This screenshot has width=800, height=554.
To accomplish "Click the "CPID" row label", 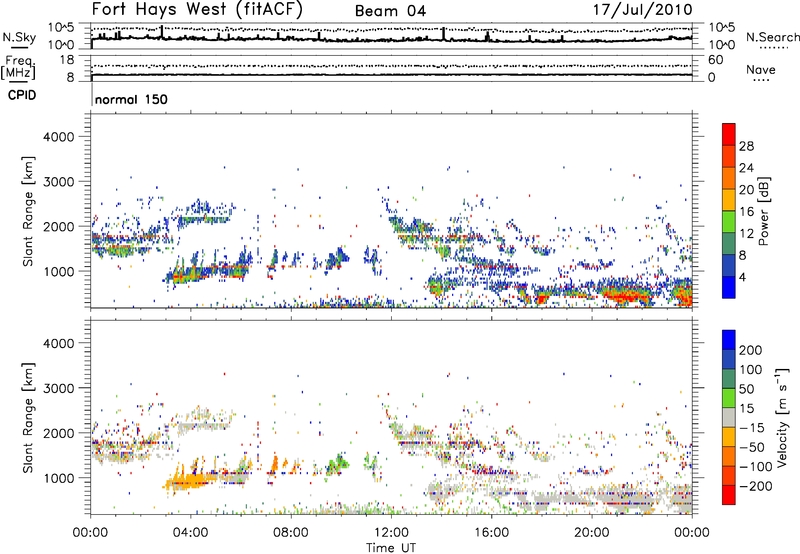I will (22, 95).
